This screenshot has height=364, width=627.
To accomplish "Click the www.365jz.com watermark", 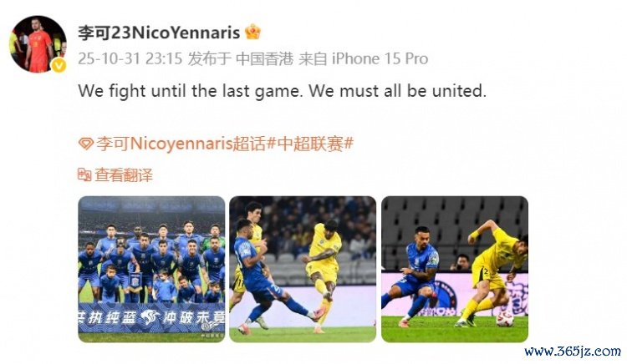I will [573, 351].
